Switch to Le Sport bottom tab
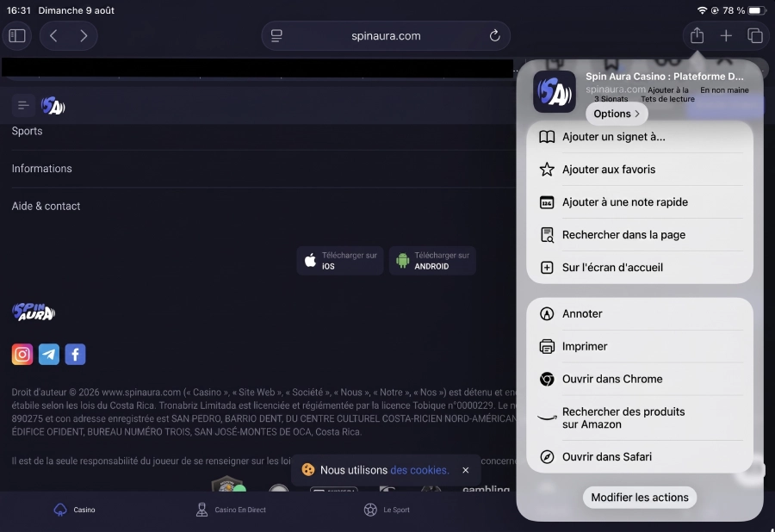Screen dimensions: 775x532 387,510
